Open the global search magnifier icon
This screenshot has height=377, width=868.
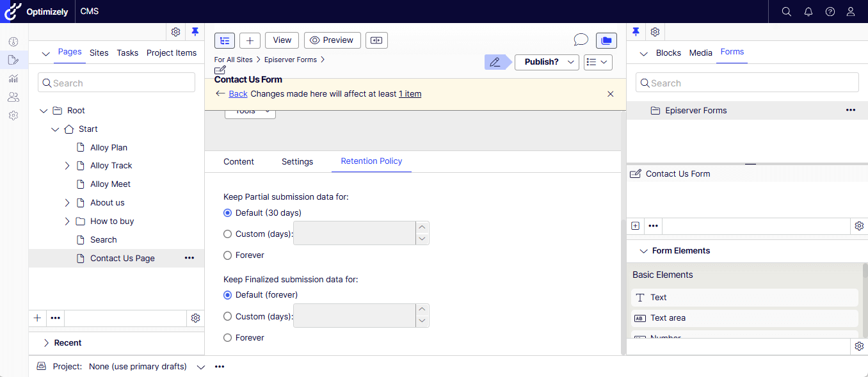pyautogui.click(x=787, y=12)
